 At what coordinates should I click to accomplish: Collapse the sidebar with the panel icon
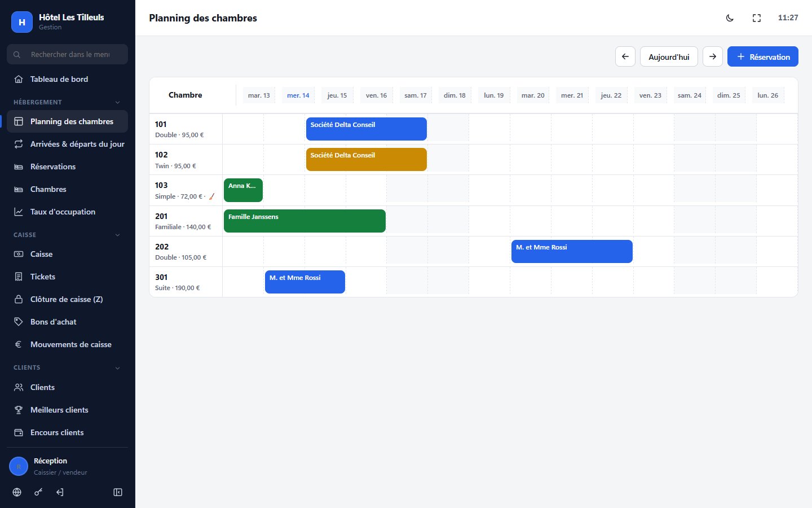pyautogui.click(x=118, y=492)
